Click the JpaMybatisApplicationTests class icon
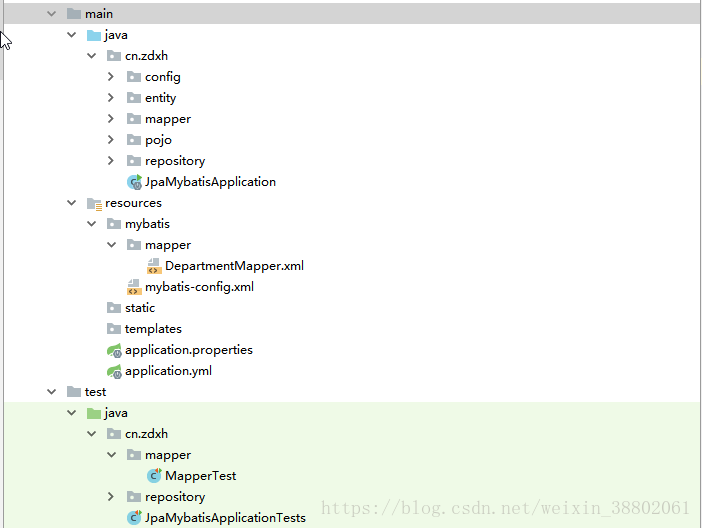The height and width of the screenshot is (528, 702). [x=134, y=518]
